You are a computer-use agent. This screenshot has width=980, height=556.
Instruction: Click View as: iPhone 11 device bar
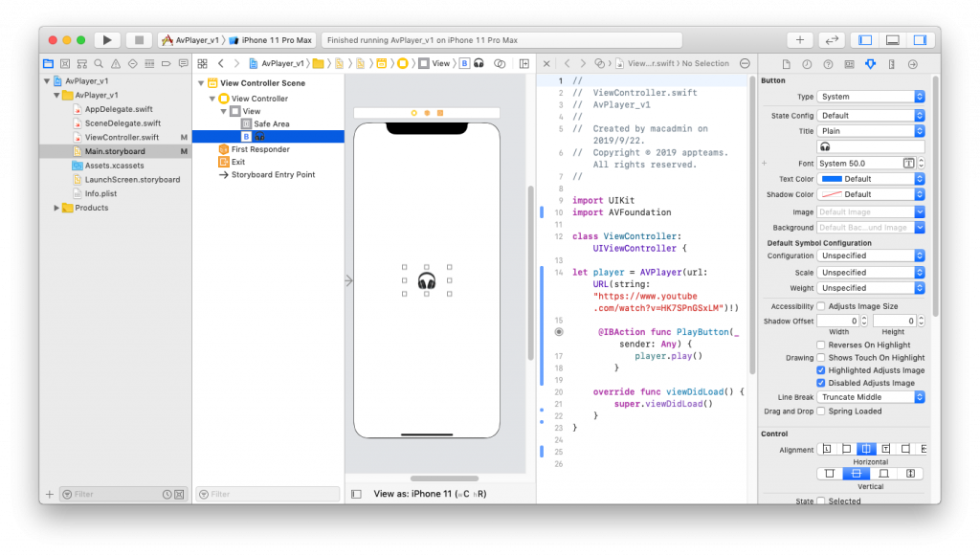(430, 494)
